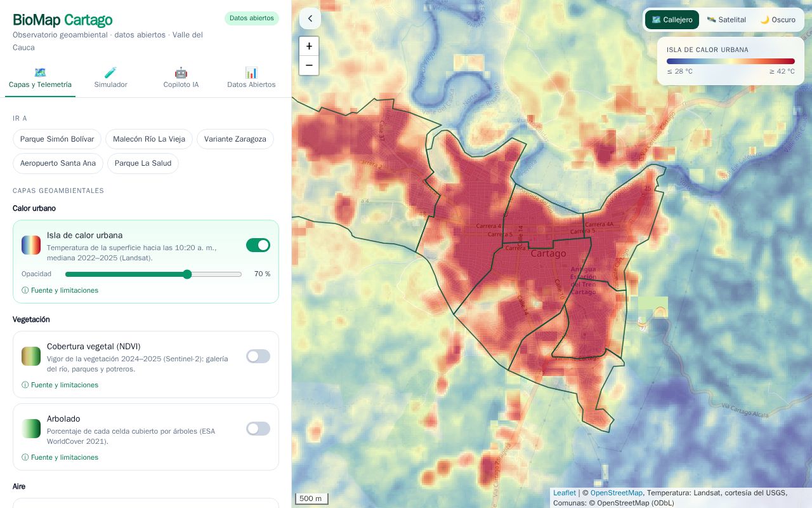Switch basemap to Oscuro
812x508 pixels.
click(x=778, y=20)
